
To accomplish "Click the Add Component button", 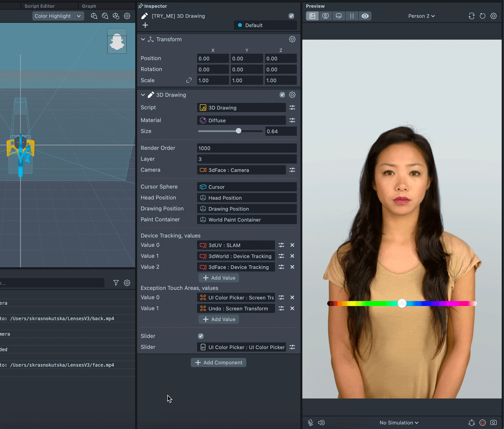I will click(x=218, y=363).
